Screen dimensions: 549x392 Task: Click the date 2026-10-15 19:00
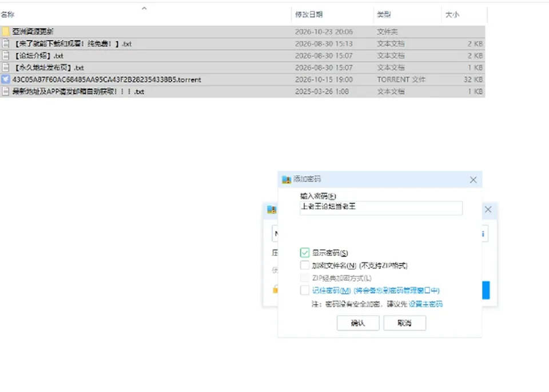point(324,79)
